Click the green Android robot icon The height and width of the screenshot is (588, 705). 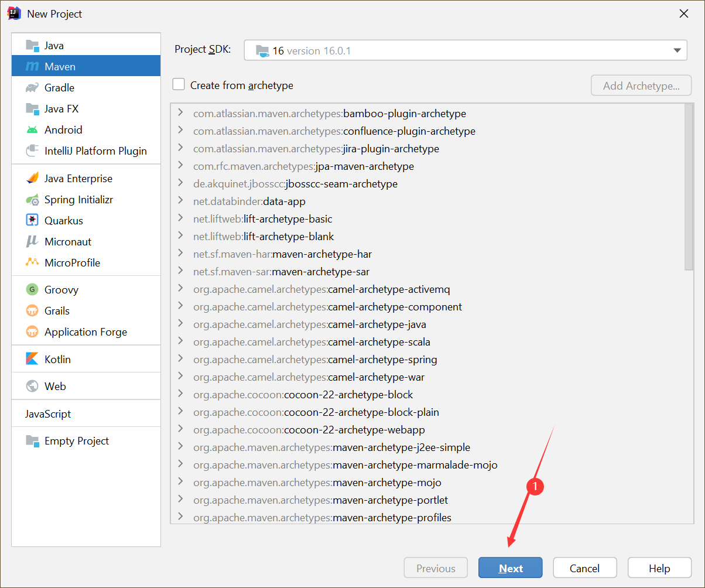coord(32,130)
